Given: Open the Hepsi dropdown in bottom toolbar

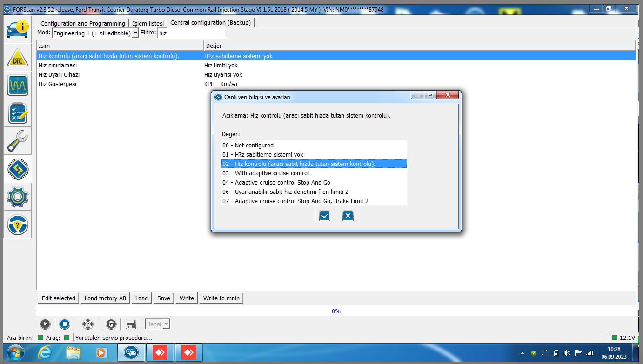Looking at the screenshot, I should (x=157, y=324).
